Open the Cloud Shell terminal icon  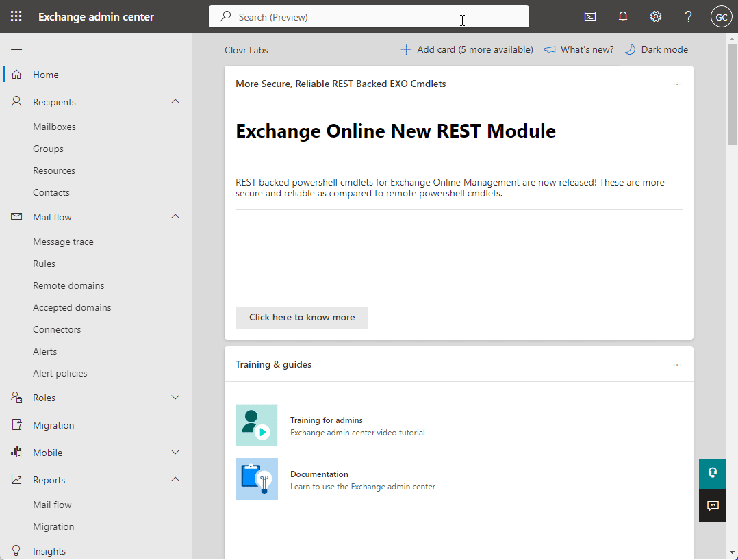click(x=589, y=16)
